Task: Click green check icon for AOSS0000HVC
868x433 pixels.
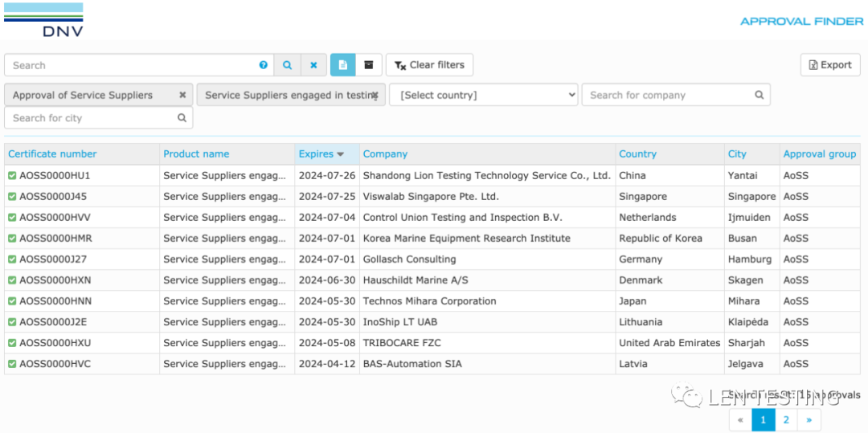Action: [12, 364]
